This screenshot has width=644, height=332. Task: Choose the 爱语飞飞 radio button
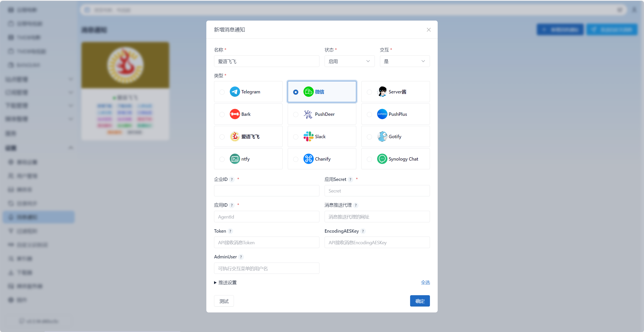coord(222,137)
